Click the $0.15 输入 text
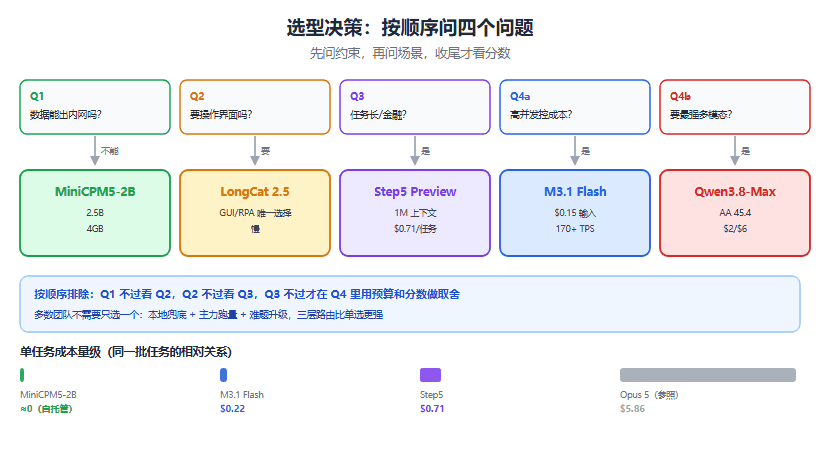Screen dimensions: 820x470 (x=575, y=213)
